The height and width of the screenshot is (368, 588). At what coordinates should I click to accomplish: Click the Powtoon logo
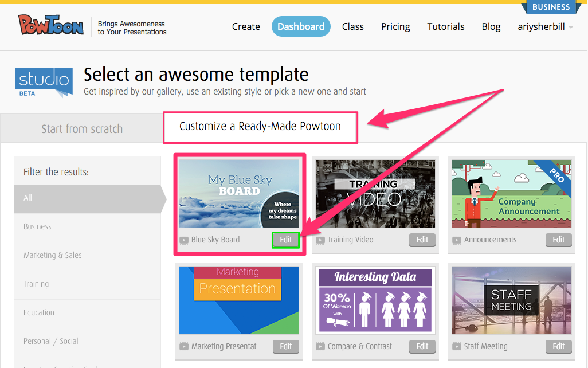[51, 26]
